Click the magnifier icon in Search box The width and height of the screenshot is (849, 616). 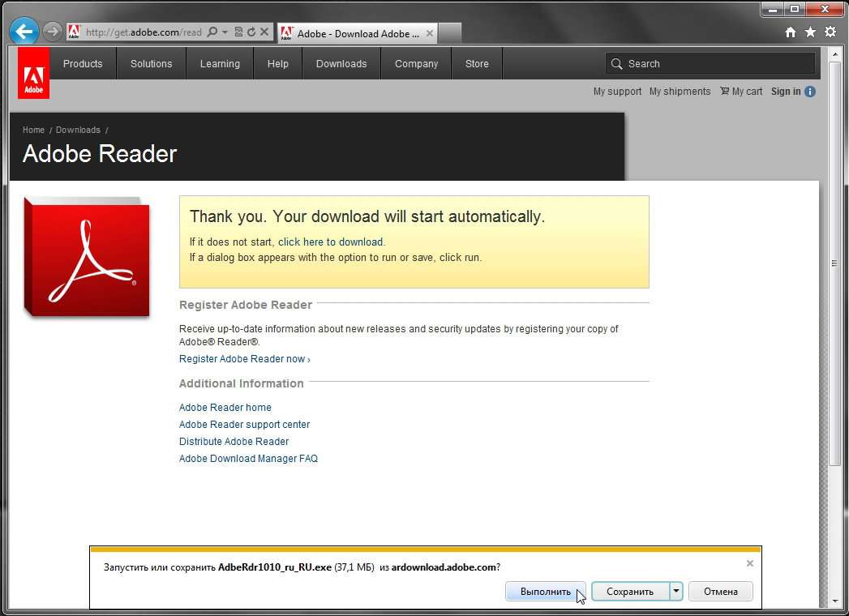click(616, 64)
